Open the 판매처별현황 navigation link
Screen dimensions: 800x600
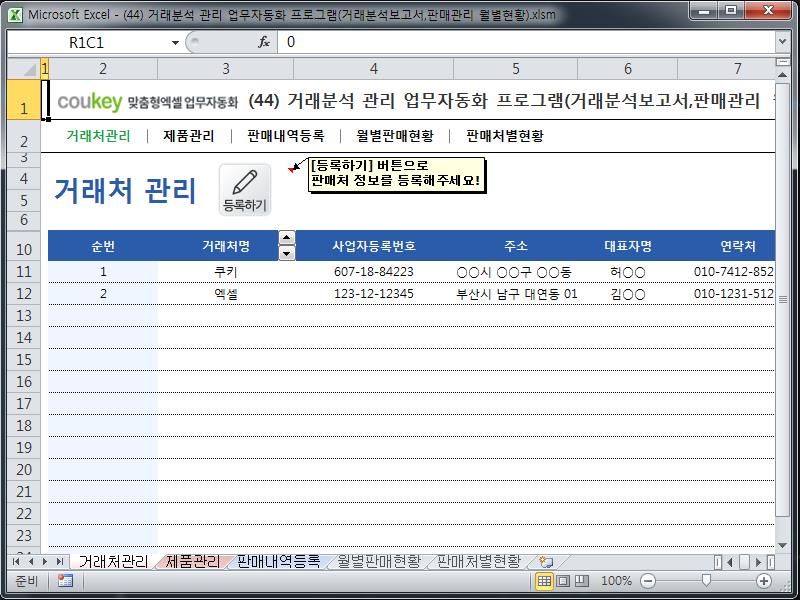505,136
